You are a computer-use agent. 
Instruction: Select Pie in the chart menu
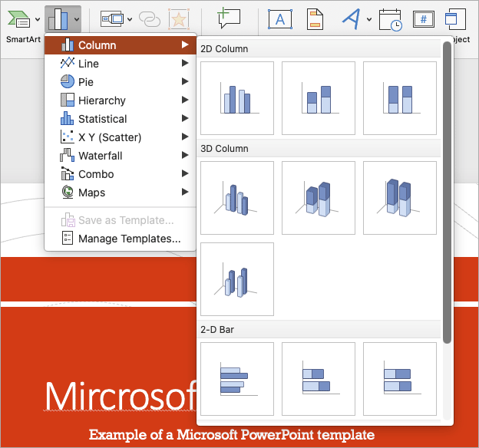coord(121,82)
